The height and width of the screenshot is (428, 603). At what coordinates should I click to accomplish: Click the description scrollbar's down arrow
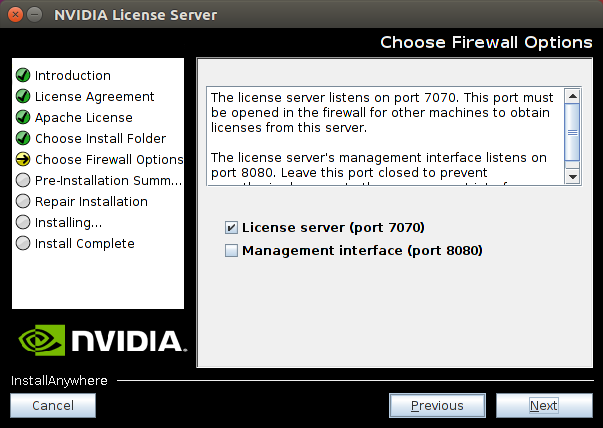pyautogui.click(x=572, y=176)
